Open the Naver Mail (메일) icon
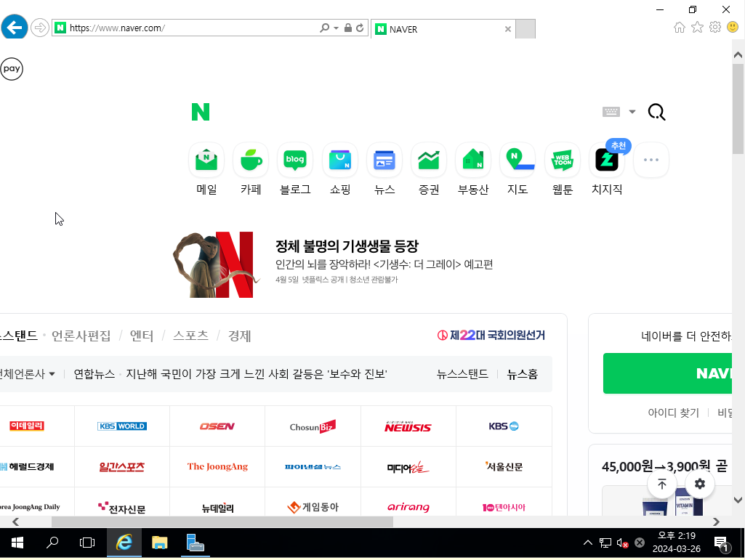 [206, 160]
